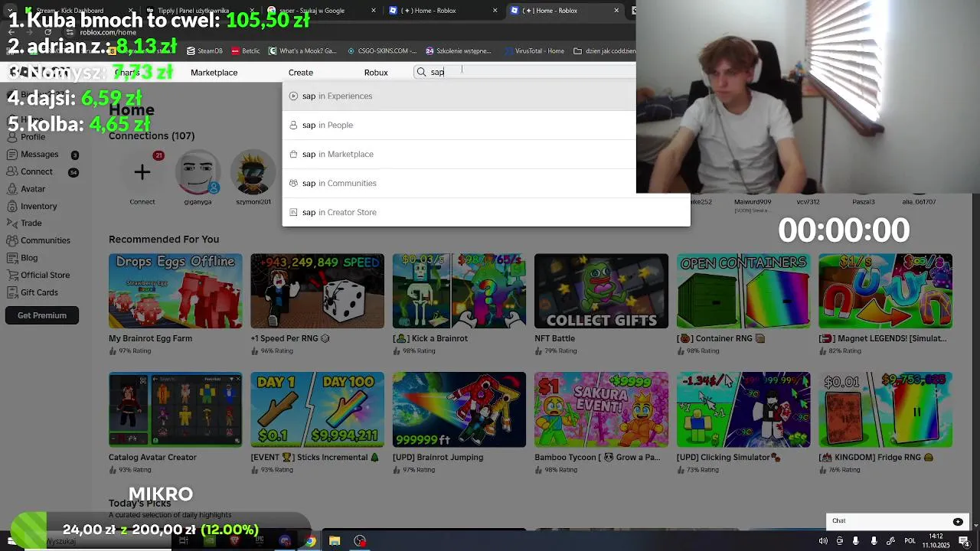The height and width of the screenshot is (551, 980).
Task: Open giganyga's avatar in Connections
Action: (198, 172)
